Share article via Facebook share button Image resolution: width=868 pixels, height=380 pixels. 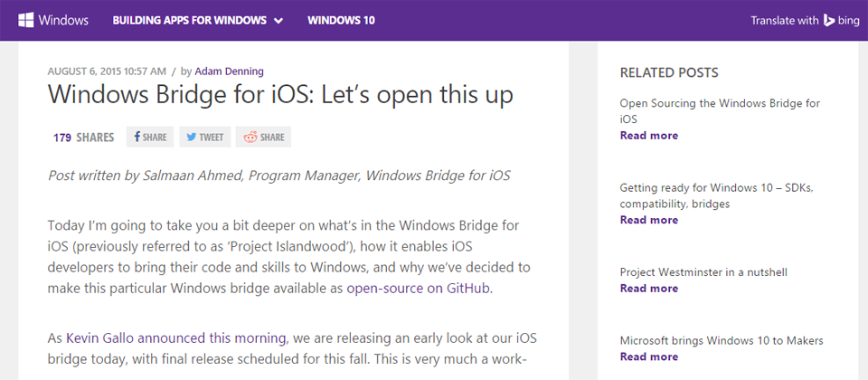tap(150, 138)
